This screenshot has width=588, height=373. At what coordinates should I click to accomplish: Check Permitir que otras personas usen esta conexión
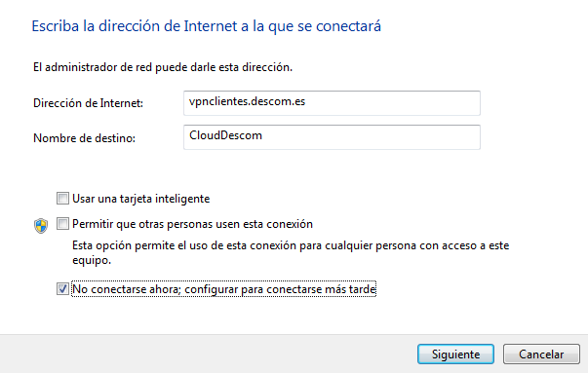pos(62,224)
